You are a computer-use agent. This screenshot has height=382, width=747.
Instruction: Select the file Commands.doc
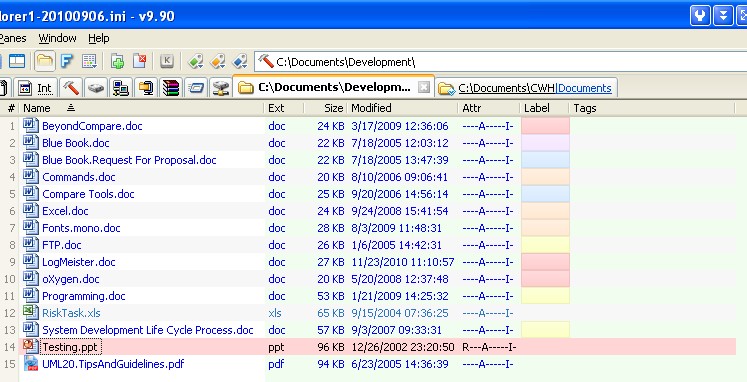click(x=79, y=177)
